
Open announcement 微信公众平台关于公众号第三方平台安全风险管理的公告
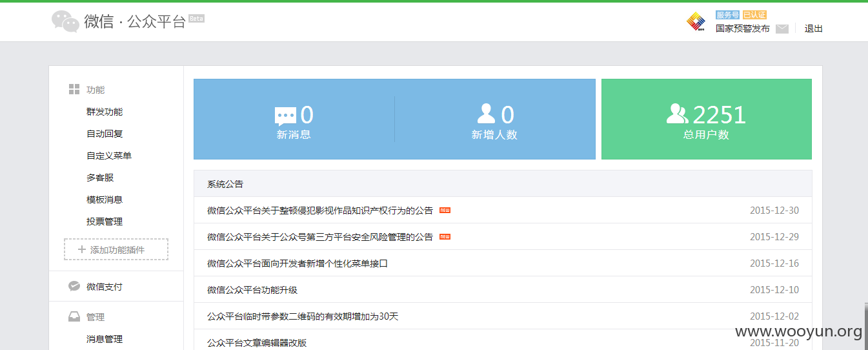pos(320,237)
